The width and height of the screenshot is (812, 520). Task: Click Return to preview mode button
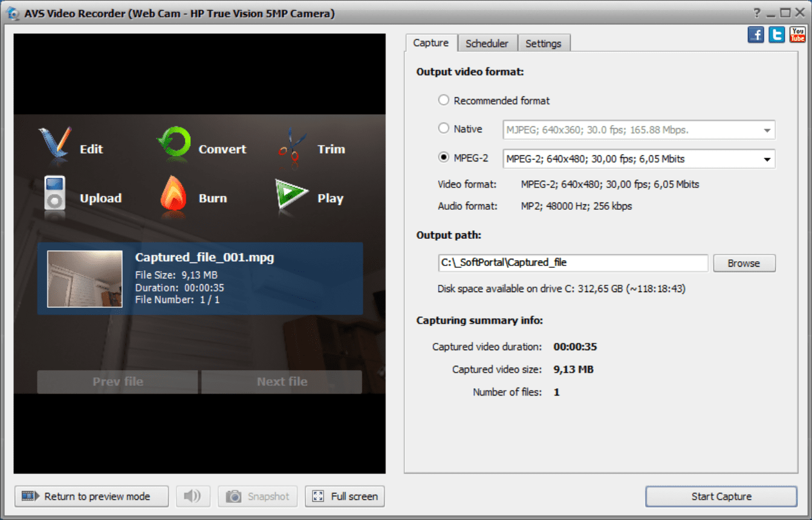[92, 496]
